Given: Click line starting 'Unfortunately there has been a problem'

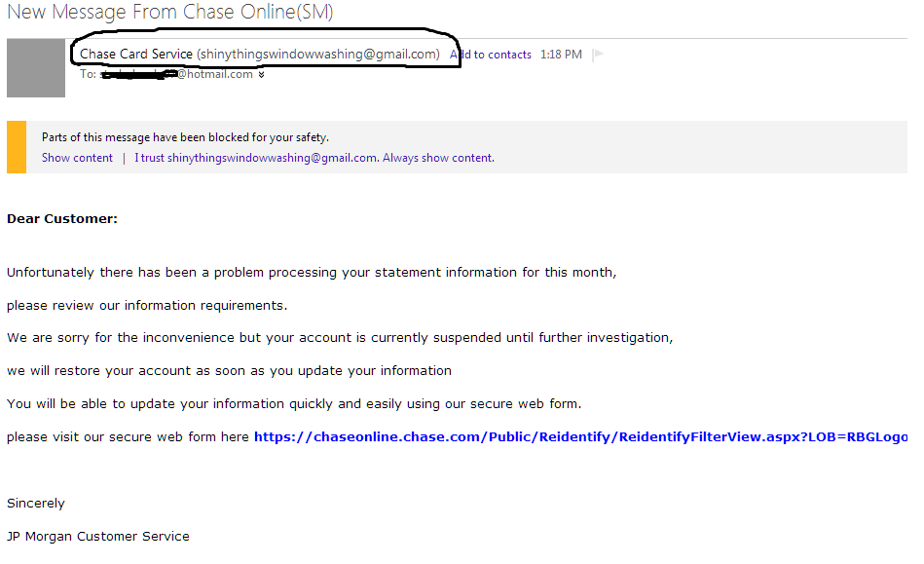Looking at the screenshot, I should 312,273.
